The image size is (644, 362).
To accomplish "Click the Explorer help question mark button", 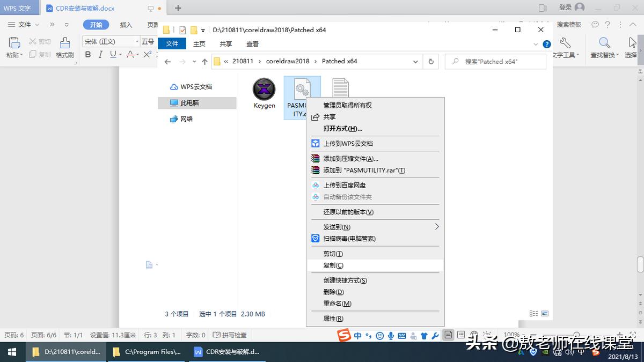I will 546,44.
